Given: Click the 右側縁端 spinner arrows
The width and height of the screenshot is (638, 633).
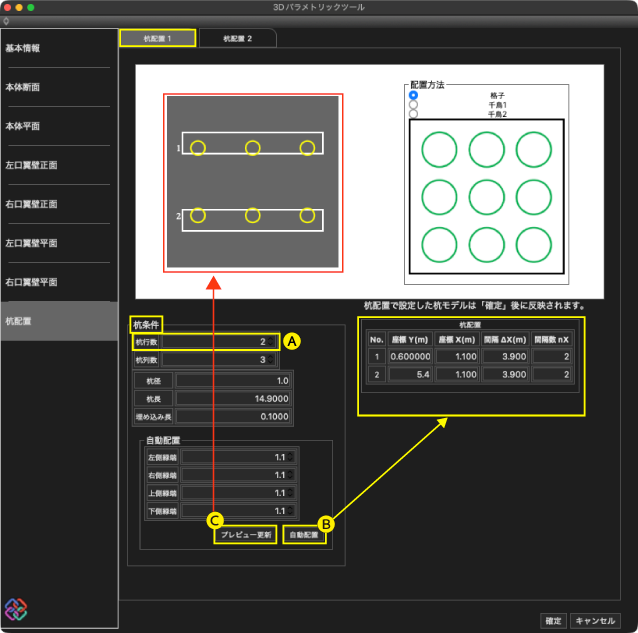Looking at the screenshot, I should coord(290,475).
